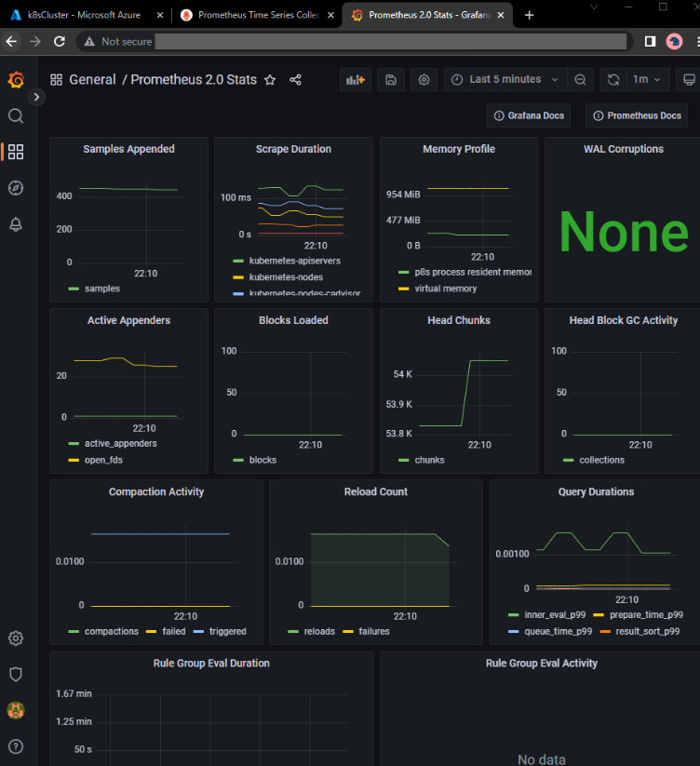
Task: Open dashboard settings gear
Action: pos(424,80)
